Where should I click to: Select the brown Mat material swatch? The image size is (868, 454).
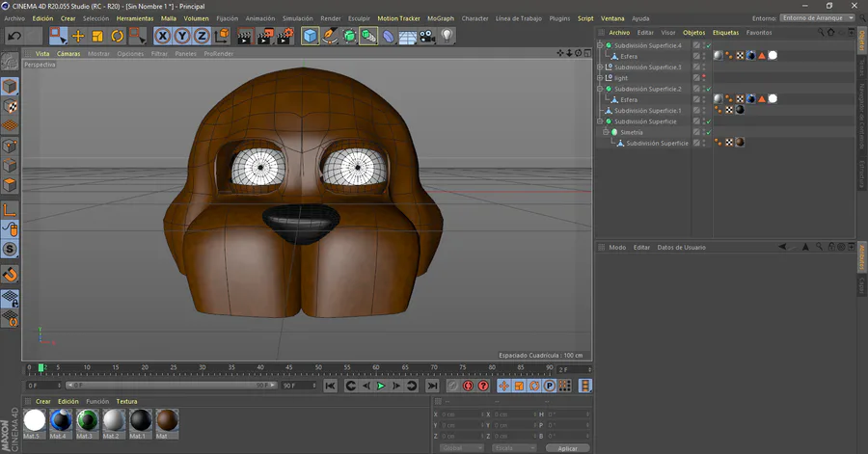coord(167,420)
